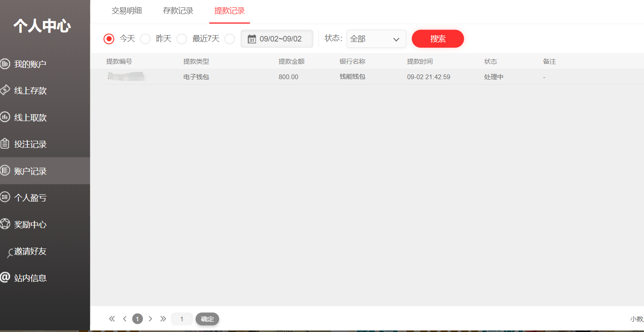The height and width of the screenshot is (332, 644).
Task: Select the Today (今天) radio button
Action: [x=109, y=39]
